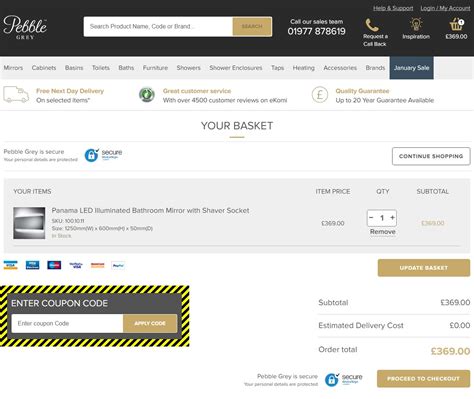Open the Furniture menu

coord(155,68)
